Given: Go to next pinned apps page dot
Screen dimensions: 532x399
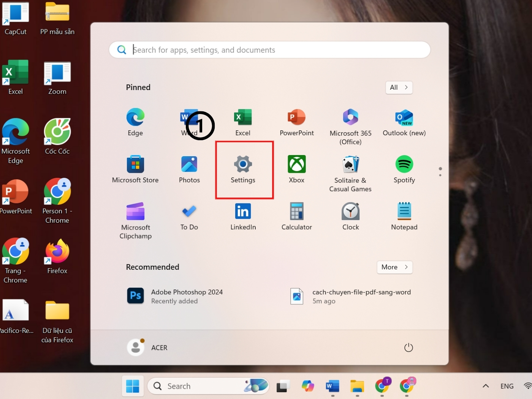Looking at the screenshot, I should click(x=440, y=175).
